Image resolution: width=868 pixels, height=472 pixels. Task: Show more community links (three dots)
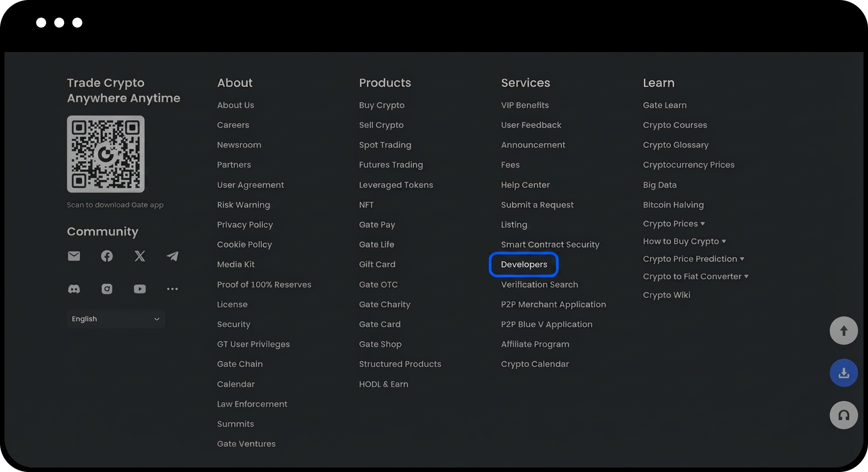(x=172, y=289)
